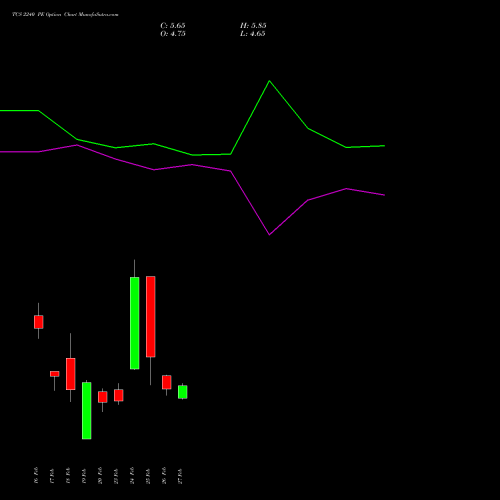The width and height of the screenshot is (500, 500).
Task: Select the 24 Feb date axis label
Action: (x=132, y=476)
